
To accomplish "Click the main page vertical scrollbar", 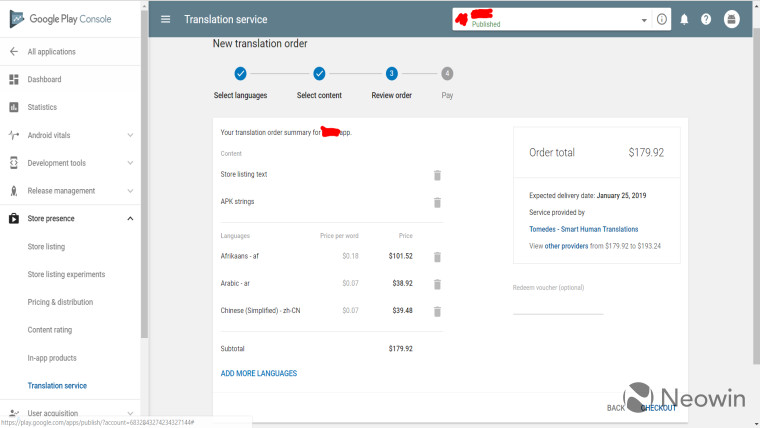I will (756, 194).
